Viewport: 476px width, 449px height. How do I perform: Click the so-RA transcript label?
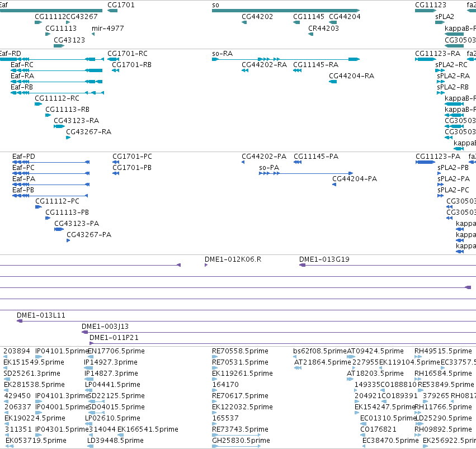click(222, 54)
